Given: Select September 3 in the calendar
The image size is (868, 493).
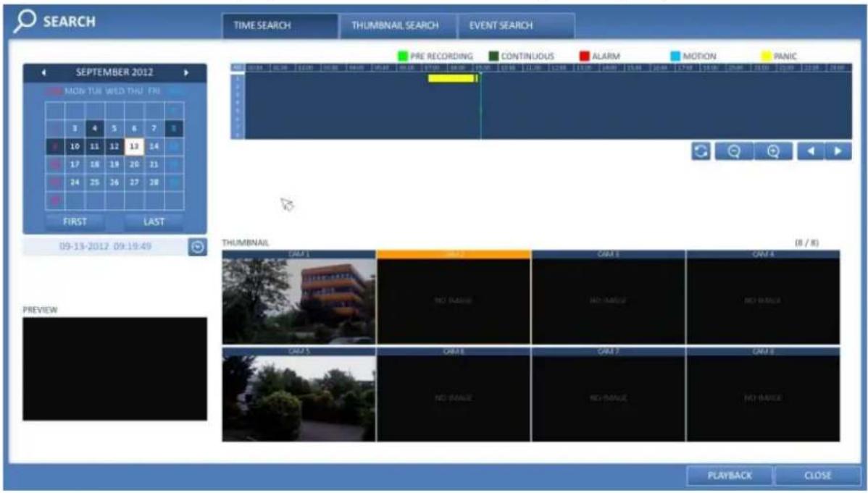Looking at the screenshot, I should (75, 128).
